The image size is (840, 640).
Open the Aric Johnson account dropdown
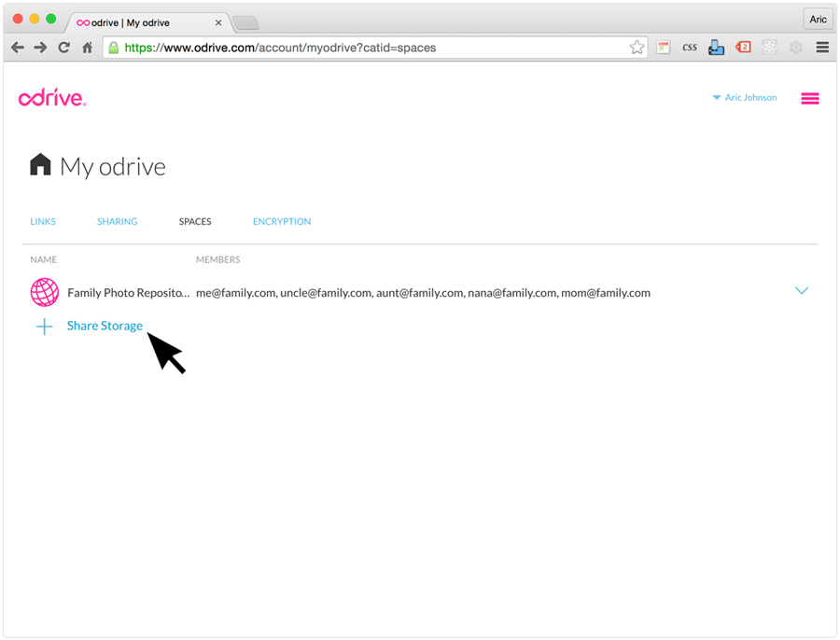click(x=745, y=97)
